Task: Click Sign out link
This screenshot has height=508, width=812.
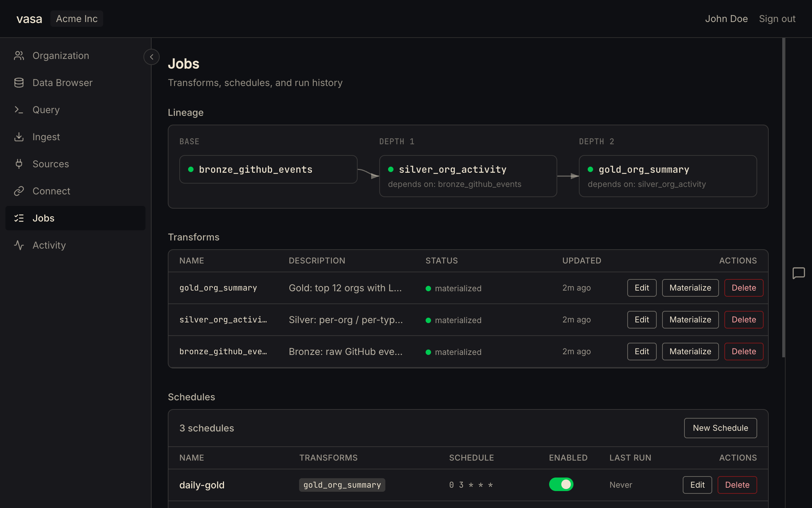Action: (x=777, y=19)
